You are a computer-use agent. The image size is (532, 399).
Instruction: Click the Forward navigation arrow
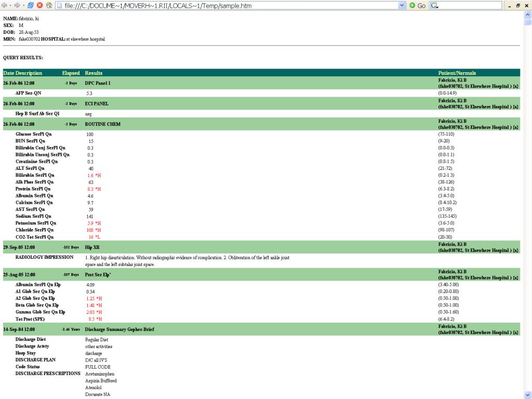coord(17,5)
